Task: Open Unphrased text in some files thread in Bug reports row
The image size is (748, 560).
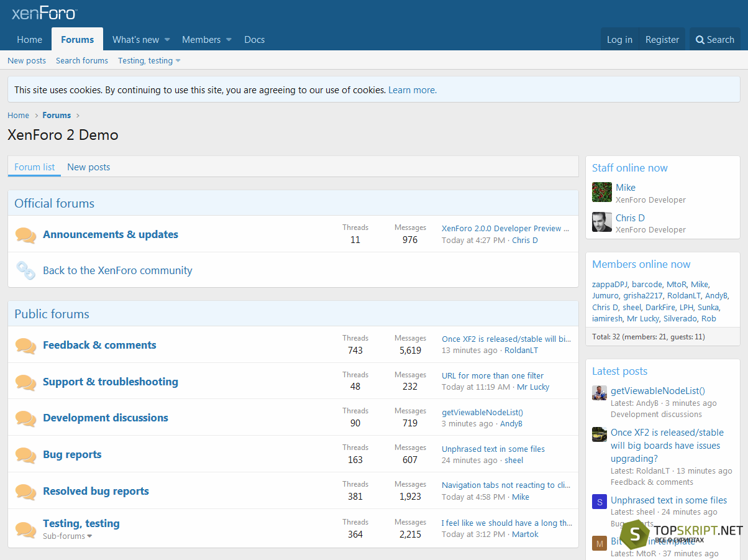Action: tap(493, 449)
